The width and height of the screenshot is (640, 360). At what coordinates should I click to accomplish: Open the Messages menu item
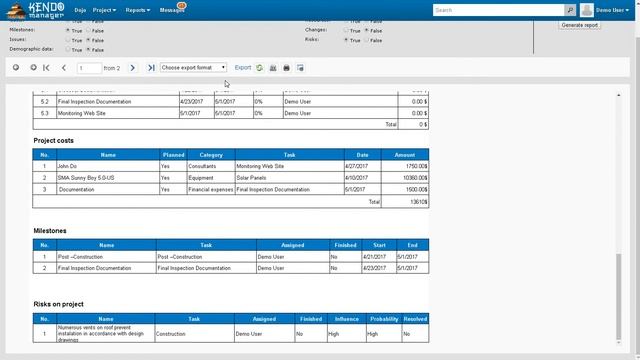click(x=171, y=10)
